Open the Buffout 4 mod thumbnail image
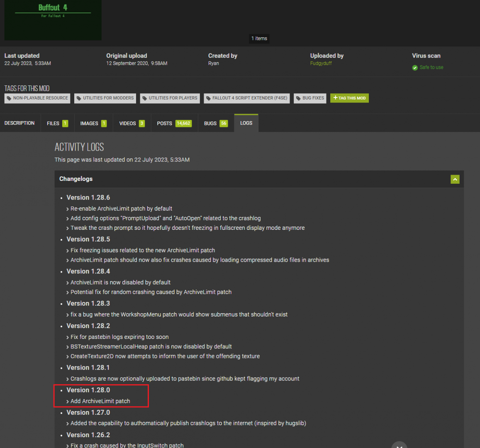The image size is (480, 448). (x=53, y=20)
